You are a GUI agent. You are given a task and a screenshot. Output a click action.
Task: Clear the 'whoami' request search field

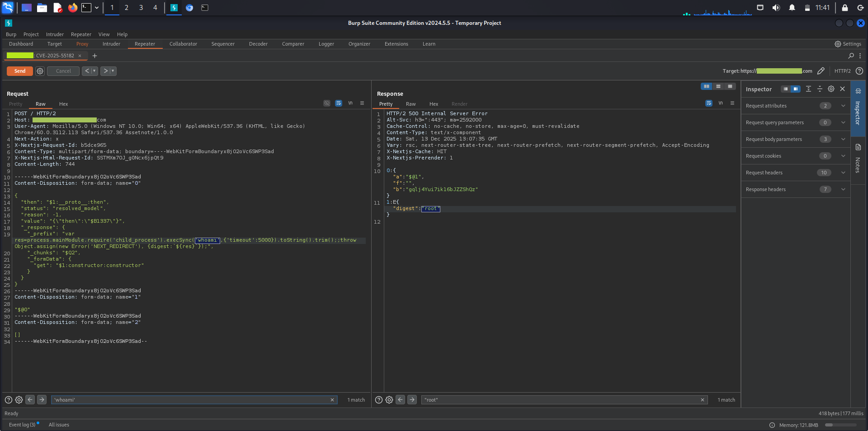[332, 400]
